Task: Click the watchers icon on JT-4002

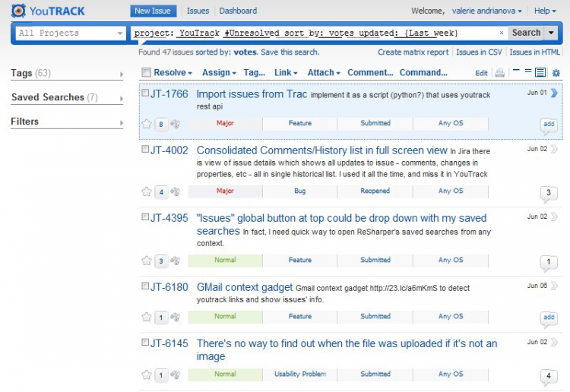Action: pyautogui.click(x=176, y=191)
